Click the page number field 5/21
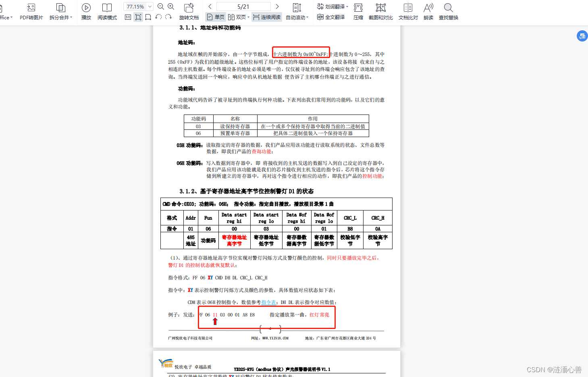The width and height of the screenshot is (588, 377). [243, 6]
